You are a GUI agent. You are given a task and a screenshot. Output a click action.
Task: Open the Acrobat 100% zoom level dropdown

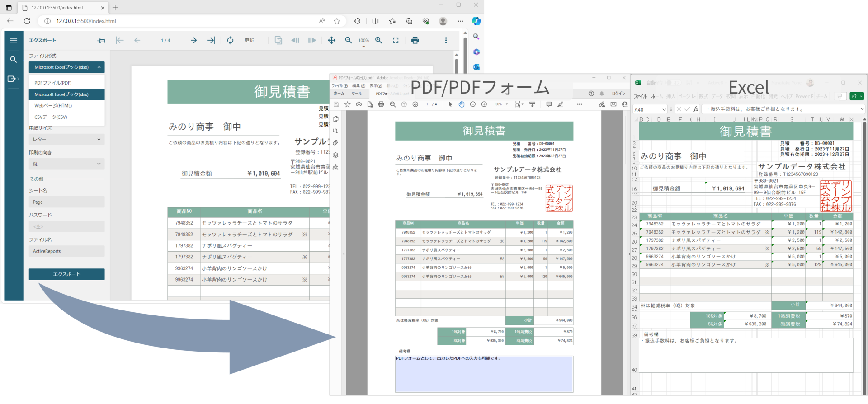pyautogui.click(x=501, y=104)
